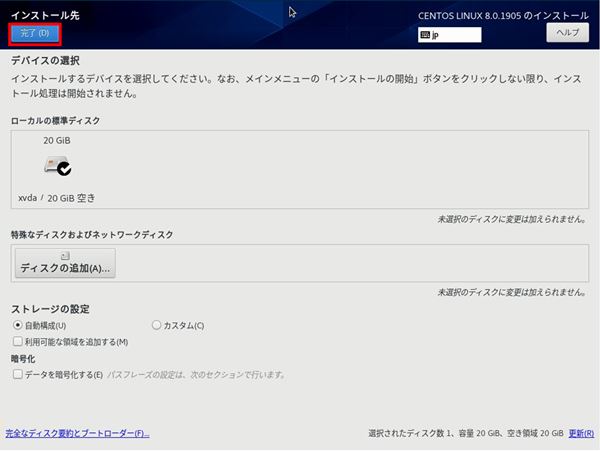This screenshot has width=600, height=451.
Task: Select the xvda 20 GiB disk icon
Action: click(x=57, y=166)
